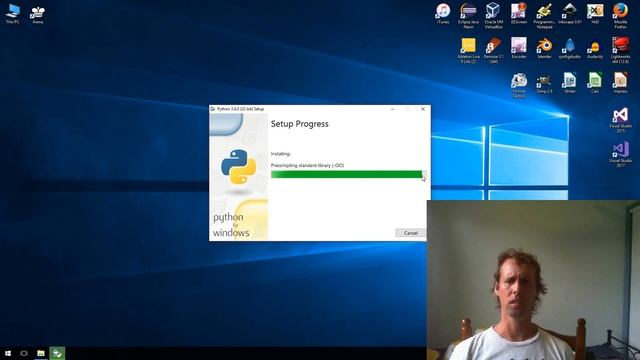
Task: Launch Mozilla Firefox from the desktop
Action: [x=620, y=16]
